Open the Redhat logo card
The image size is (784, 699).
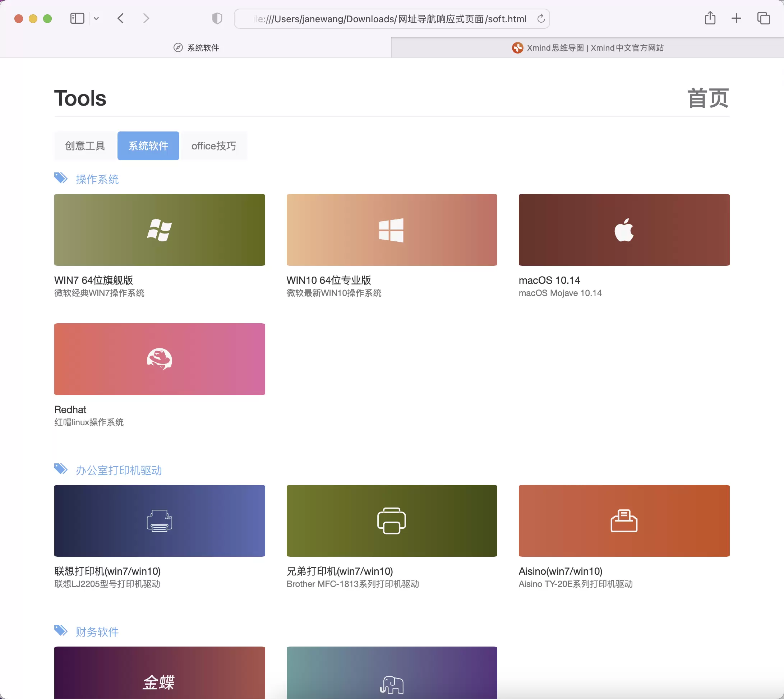(160, 359)
